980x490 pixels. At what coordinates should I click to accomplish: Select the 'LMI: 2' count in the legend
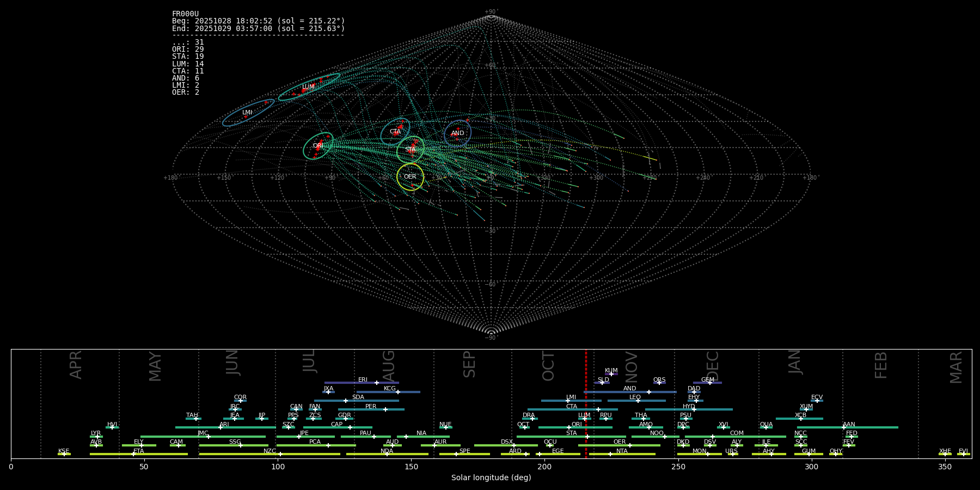(x=186, y=85)
